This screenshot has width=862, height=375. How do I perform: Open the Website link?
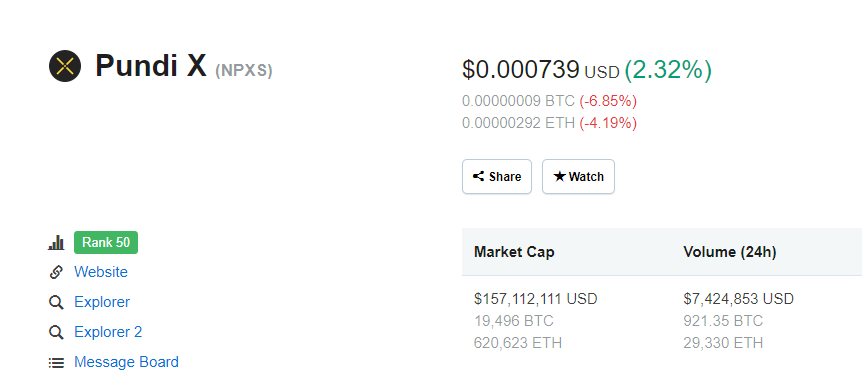point(101,272)
